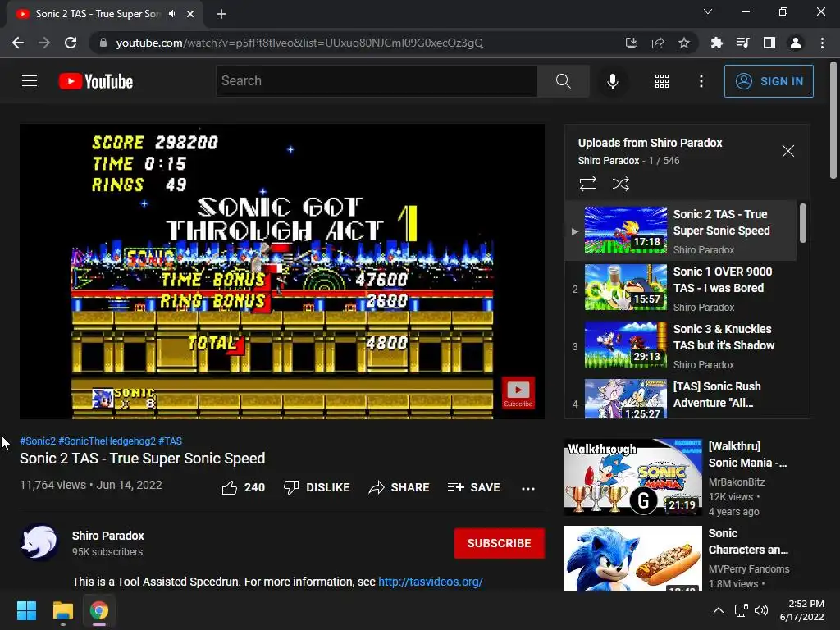Type in the Search field

click(x=377, y=81)
